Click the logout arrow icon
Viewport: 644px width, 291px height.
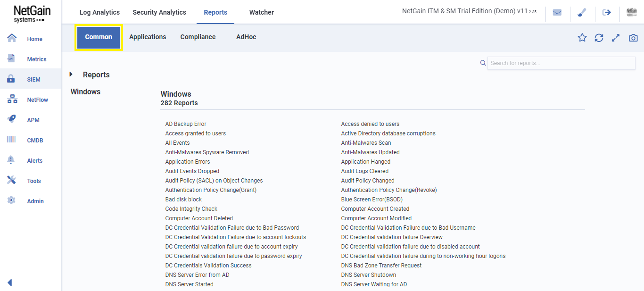pyautogui.click(x=607, y=13)
